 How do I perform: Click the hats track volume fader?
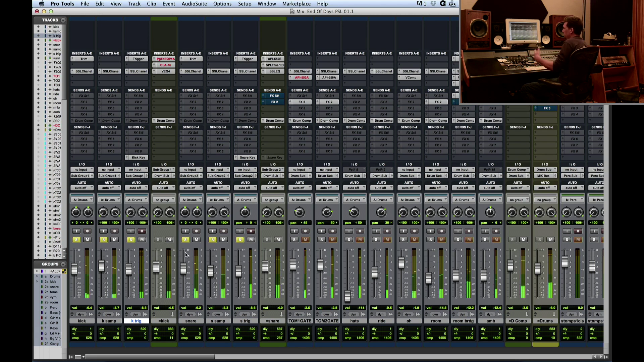click(347, 296)
